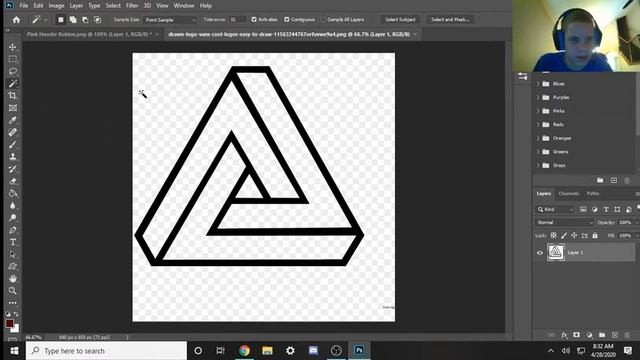
Task: Expand the Greens swatch group
Action: point(538,152)
